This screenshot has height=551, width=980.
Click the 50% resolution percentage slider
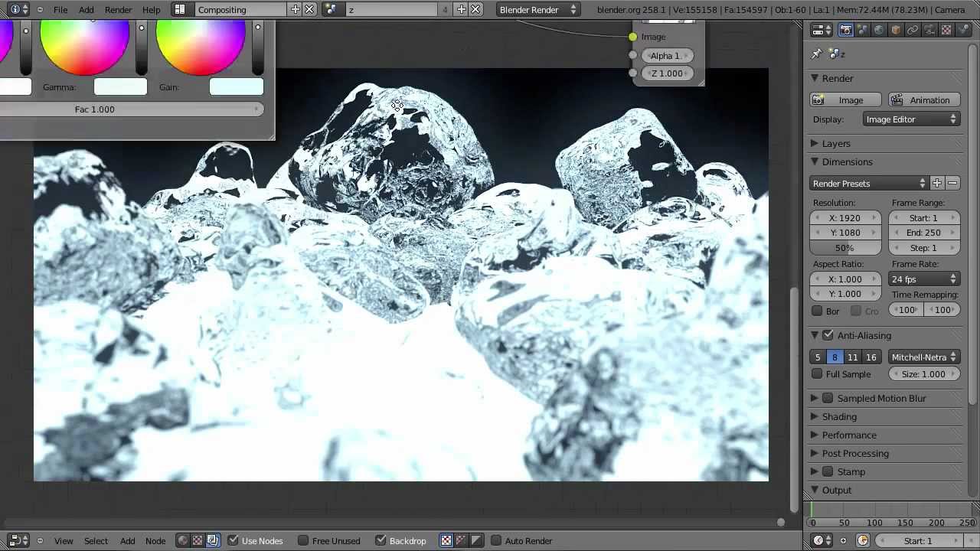click(x=844, y=247)
